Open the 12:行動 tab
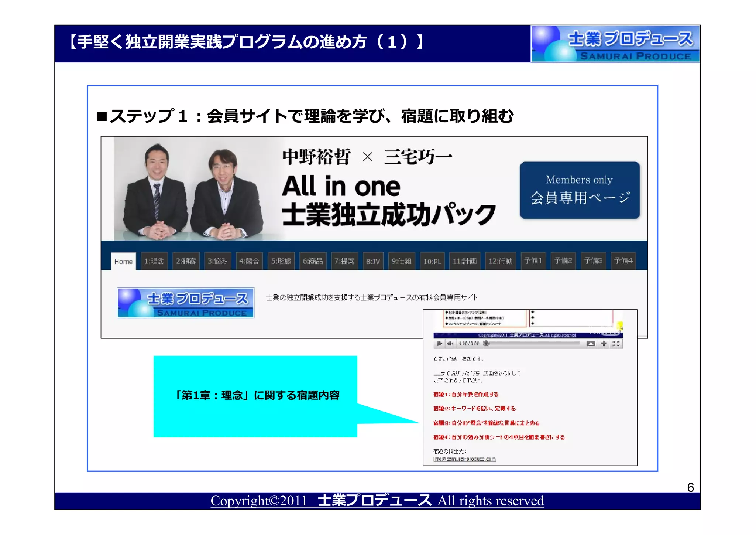This screenshot has height=535, width=756. pos(501,261)
